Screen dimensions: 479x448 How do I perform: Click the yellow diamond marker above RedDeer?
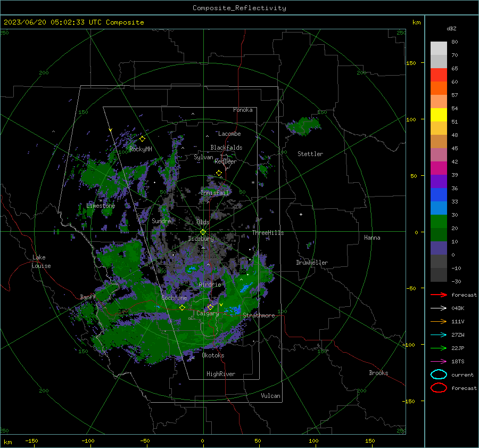click(219, 173)
